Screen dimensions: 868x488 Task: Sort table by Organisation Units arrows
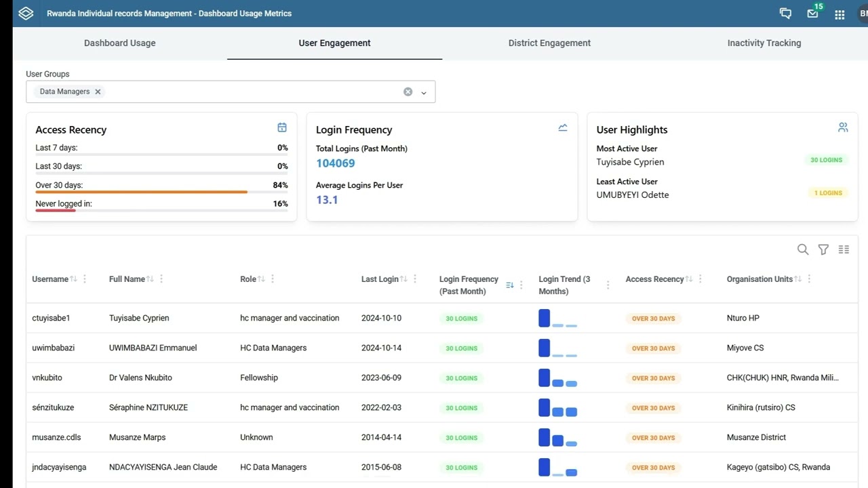click(x=798, y=279)
